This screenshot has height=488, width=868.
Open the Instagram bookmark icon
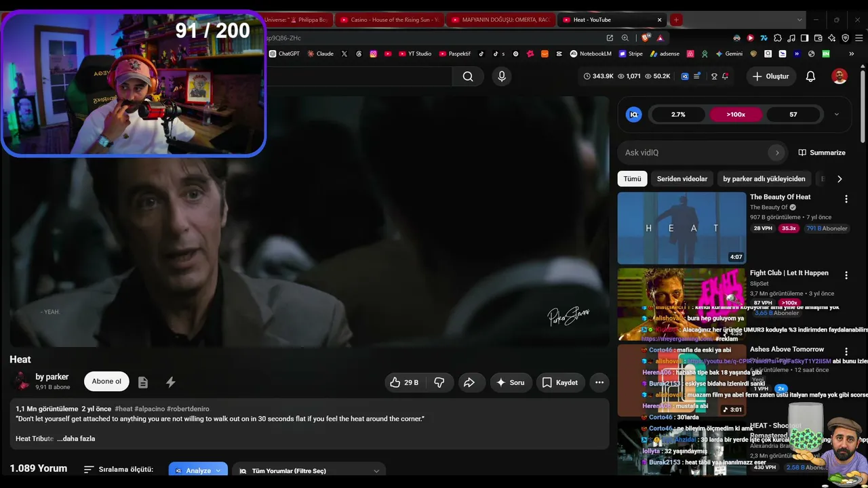coord(373,54)
